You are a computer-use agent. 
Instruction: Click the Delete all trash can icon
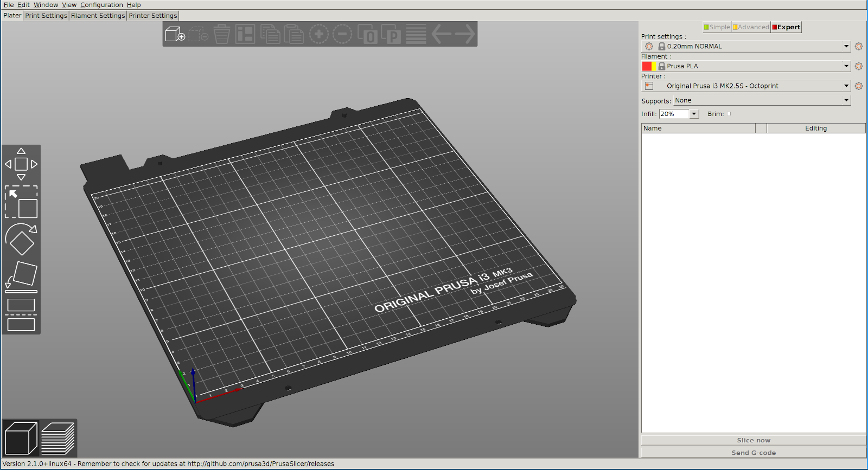[221, 34]
